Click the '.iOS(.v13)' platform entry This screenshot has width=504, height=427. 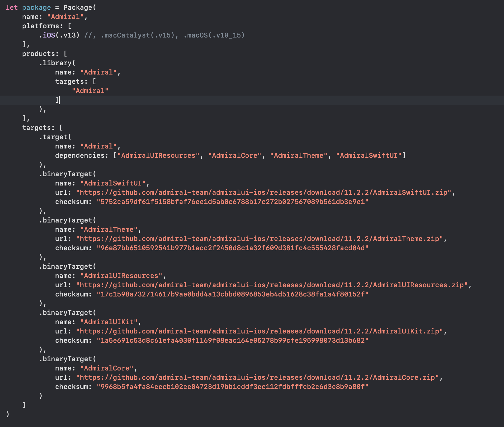click(59, 35)
